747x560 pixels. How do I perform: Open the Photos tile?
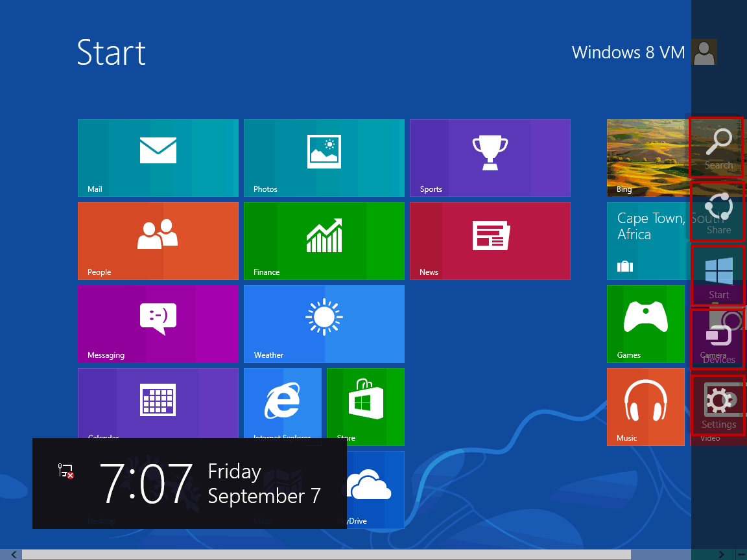pos(324,158)
